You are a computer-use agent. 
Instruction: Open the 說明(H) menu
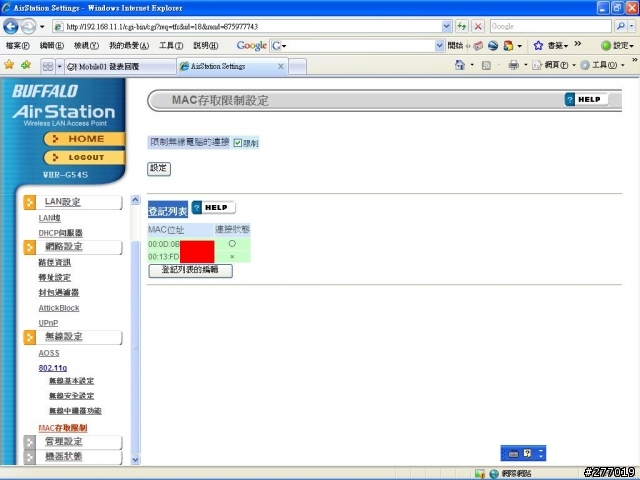click(x=205, y=45)
